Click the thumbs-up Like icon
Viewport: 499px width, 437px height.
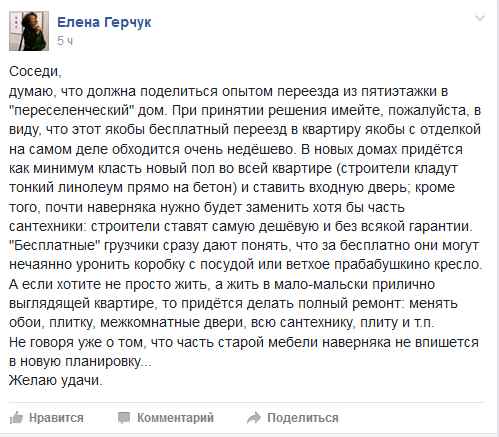(16, 418)
